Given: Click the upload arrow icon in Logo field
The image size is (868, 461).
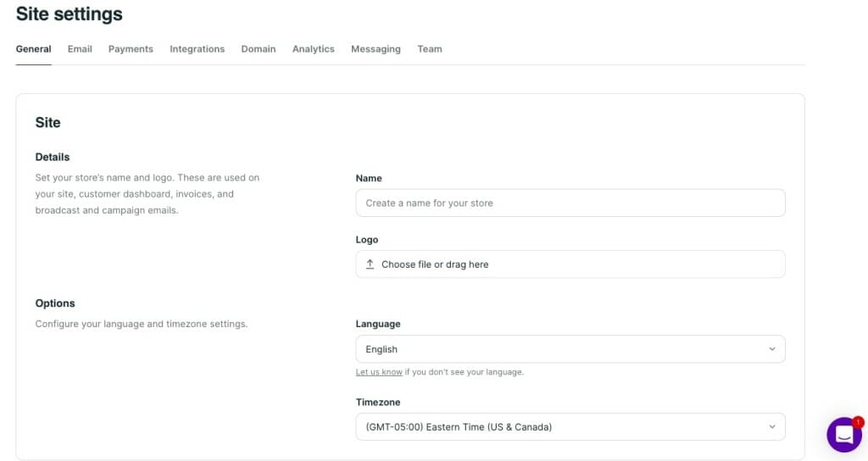Looking at the screenshot, I should pyautogui.click(x=370, y=264).
